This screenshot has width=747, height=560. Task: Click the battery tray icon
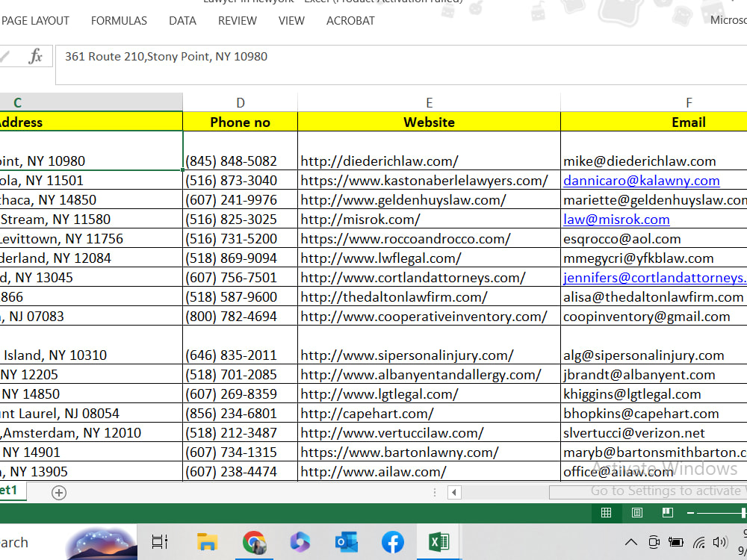(675, 542)
